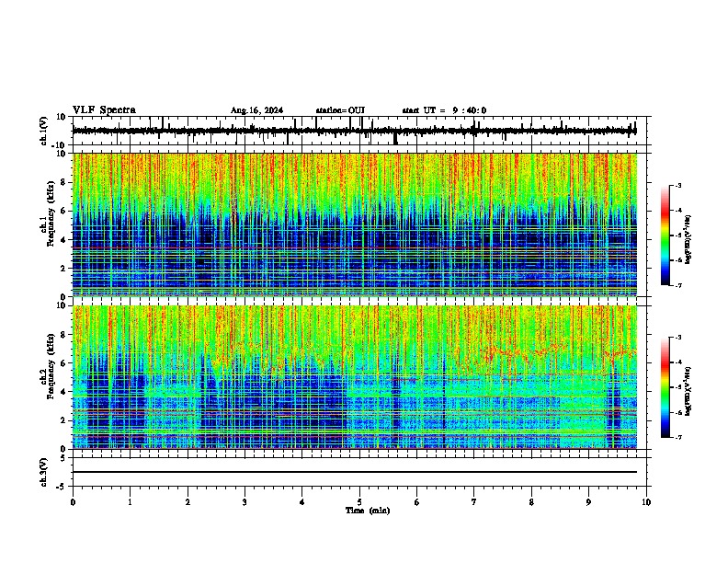Viewport: 728px width, 563px height.
Task: Click the 'station=OUJ' header label
Action: [x=340, y=110]
